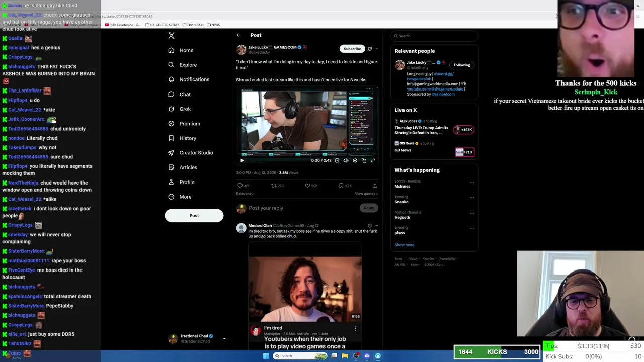Open Home in the X sidebar

(181, 50)
